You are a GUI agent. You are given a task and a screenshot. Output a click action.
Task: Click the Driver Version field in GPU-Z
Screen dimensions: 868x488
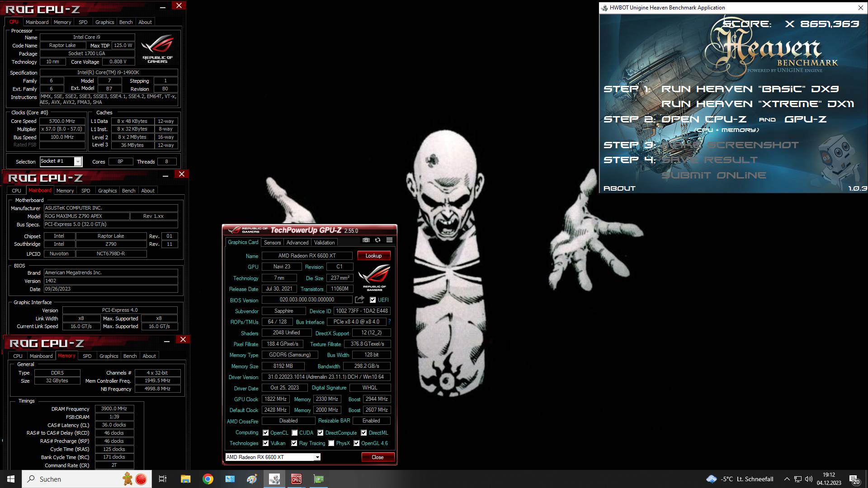pyautogui.click(x=326, y=377)
